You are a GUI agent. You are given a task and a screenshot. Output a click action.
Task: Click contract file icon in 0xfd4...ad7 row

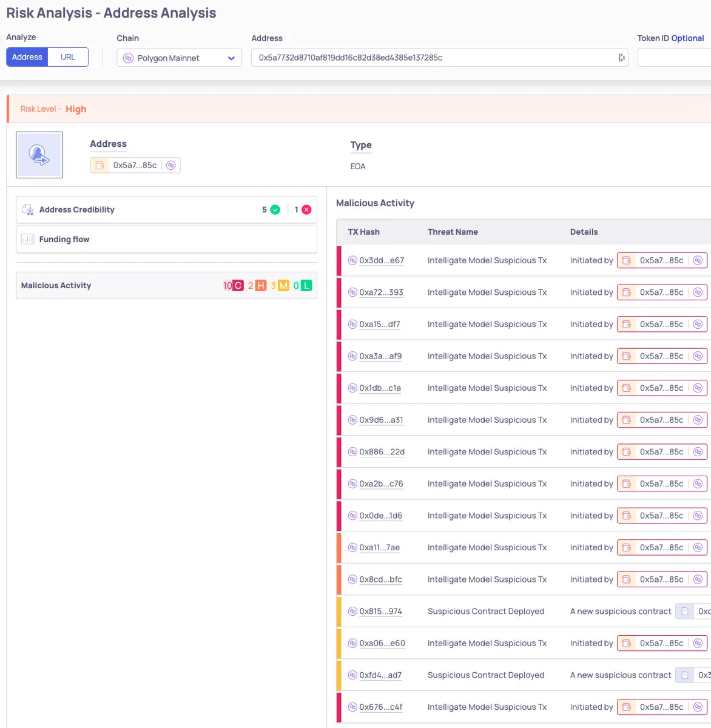tap(684, 675)
